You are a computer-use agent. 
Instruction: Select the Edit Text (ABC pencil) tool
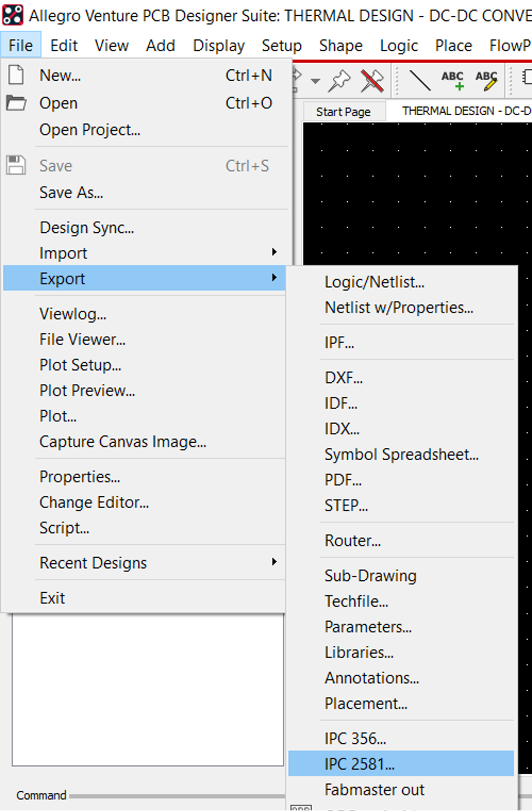pyautogui.click(x=486, y=81)
